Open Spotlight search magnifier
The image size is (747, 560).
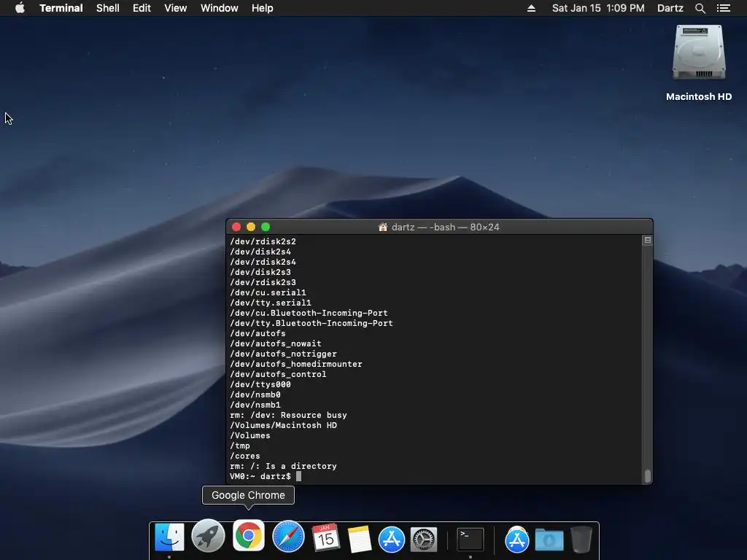pyautogui.click(x=700, y=8)
